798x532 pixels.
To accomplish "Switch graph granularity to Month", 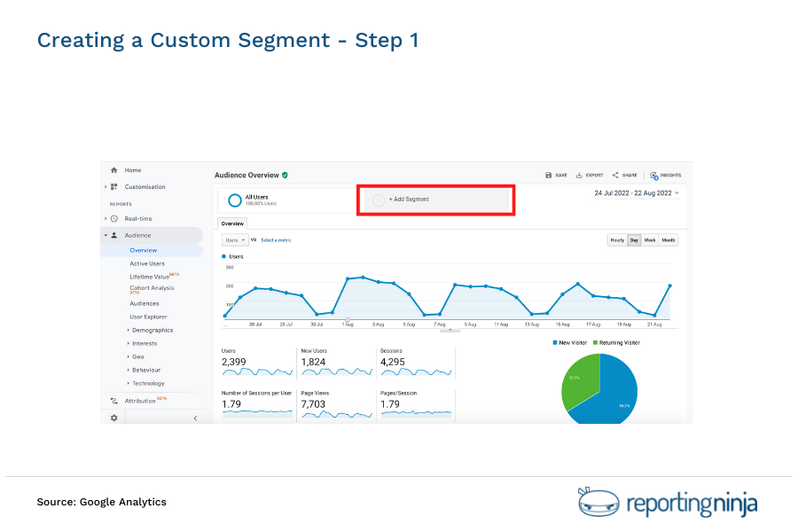I will click(x=668, y=239).
